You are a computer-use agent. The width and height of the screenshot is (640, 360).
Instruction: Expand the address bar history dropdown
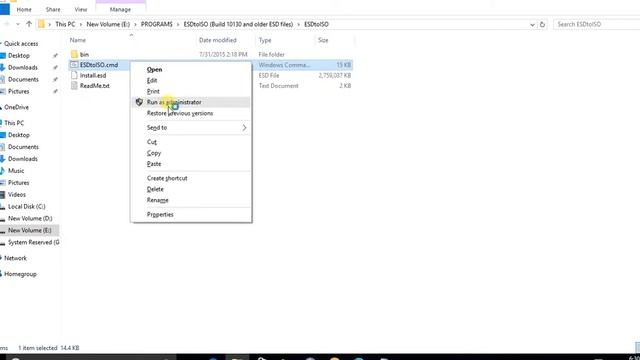pyautogui.click(x=532, y=24)
